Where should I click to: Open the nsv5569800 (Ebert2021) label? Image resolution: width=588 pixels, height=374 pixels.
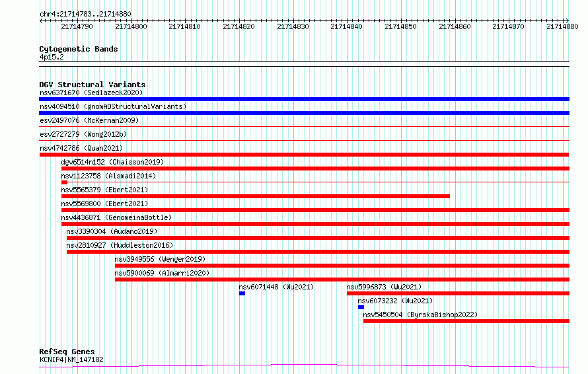click(104, 204)
